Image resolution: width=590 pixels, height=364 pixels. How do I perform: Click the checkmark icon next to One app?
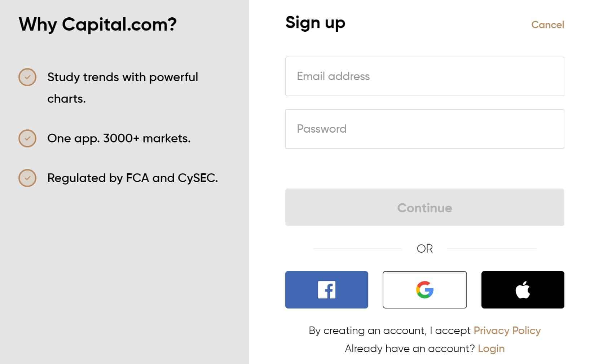pyautogui.click(x=27, y=138)
